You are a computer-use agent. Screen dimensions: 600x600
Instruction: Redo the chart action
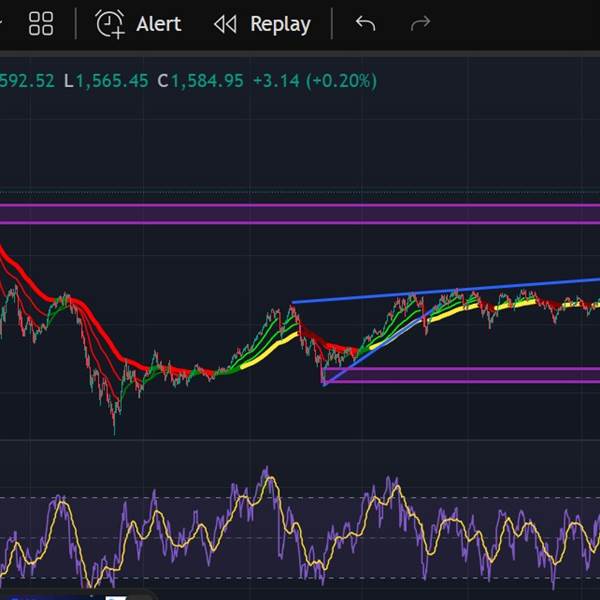click(420, 24)
